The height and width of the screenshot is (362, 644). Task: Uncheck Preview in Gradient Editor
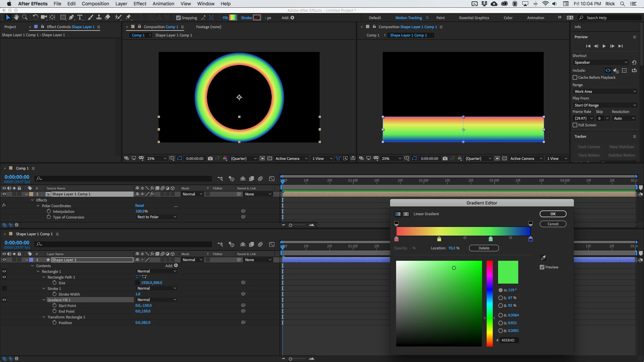coord(542,267)
